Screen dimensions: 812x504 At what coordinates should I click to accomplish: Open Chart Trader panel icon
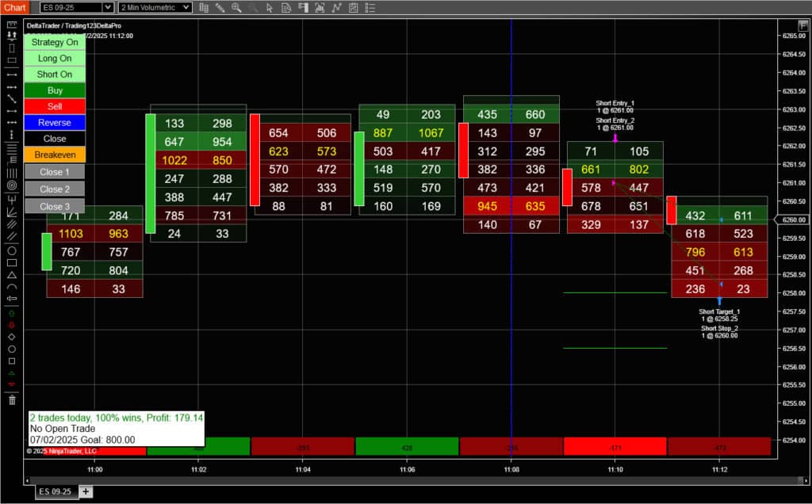[304, 7]
